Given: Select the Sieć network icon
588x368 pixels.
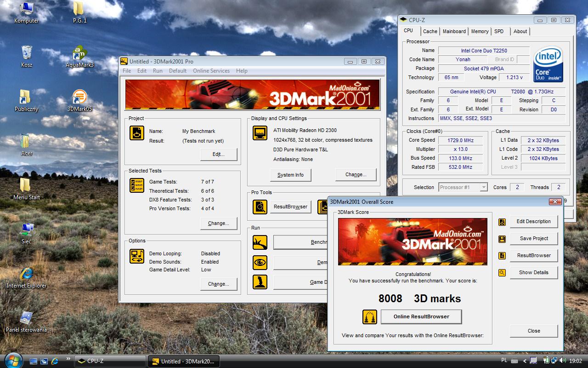Looking at the screenshot, I should [x=26, y=233].
